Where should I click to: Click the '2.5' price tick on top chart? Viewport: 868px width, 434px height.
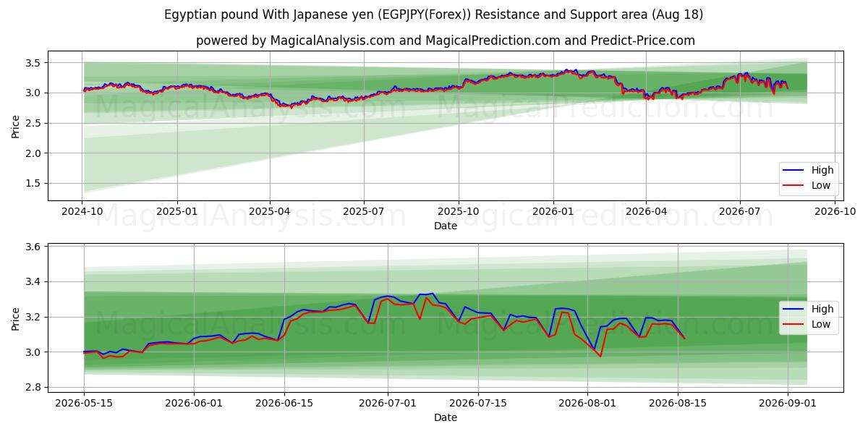point(34,123)
